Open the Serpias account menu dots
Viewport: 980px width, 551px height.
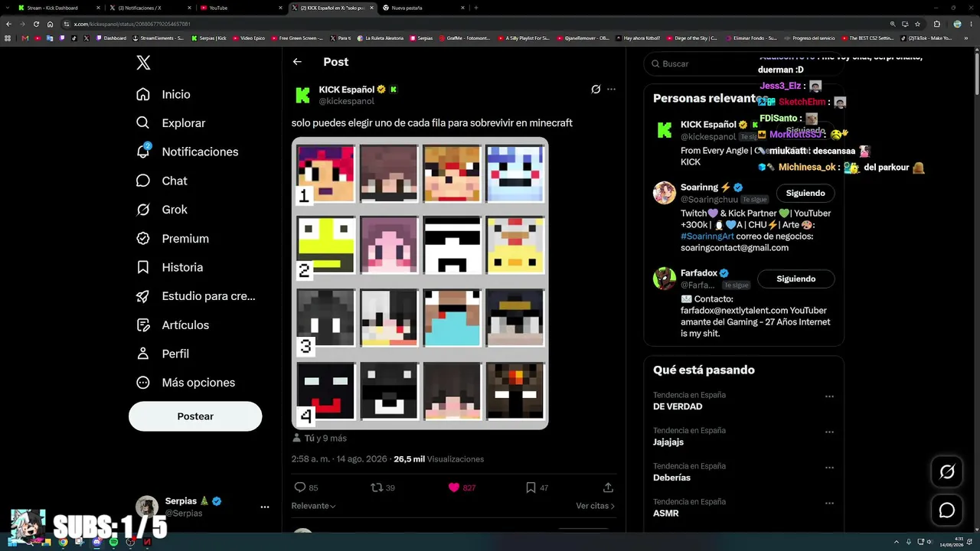[x=265, y=507]
